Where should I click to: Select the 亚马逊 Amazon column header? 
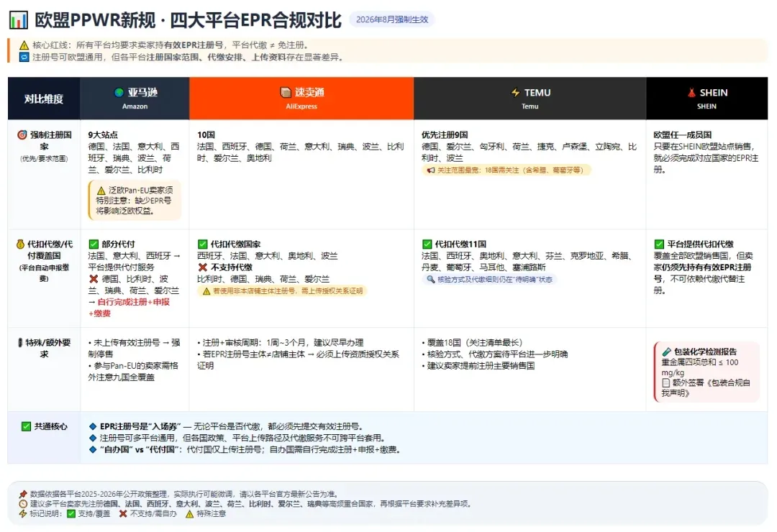[135, 98]
